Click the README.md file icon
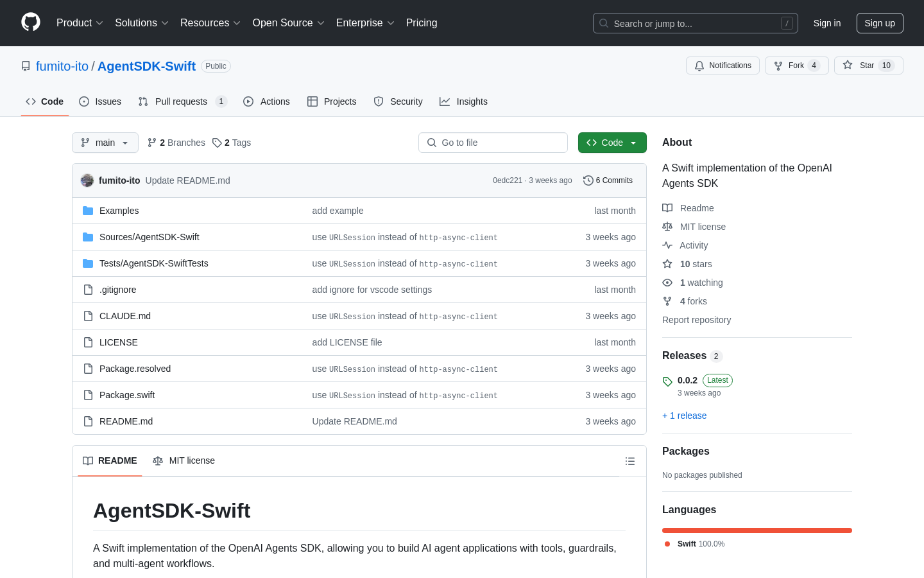Image resolution: width=924 pixels, height=578 pixels. [88, 421]
